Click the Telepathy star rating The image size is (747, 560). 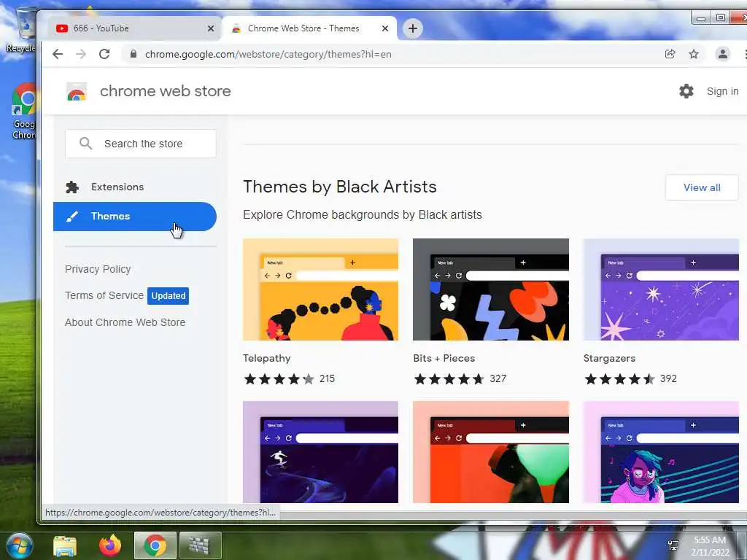tap(279, 379)
